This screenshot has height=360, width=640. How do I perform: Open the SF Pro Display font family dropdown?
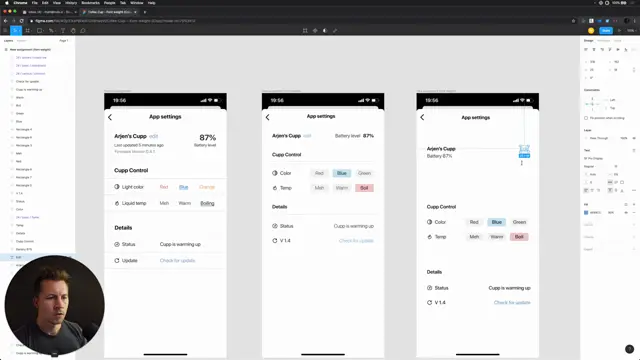[x=593, y=158]
